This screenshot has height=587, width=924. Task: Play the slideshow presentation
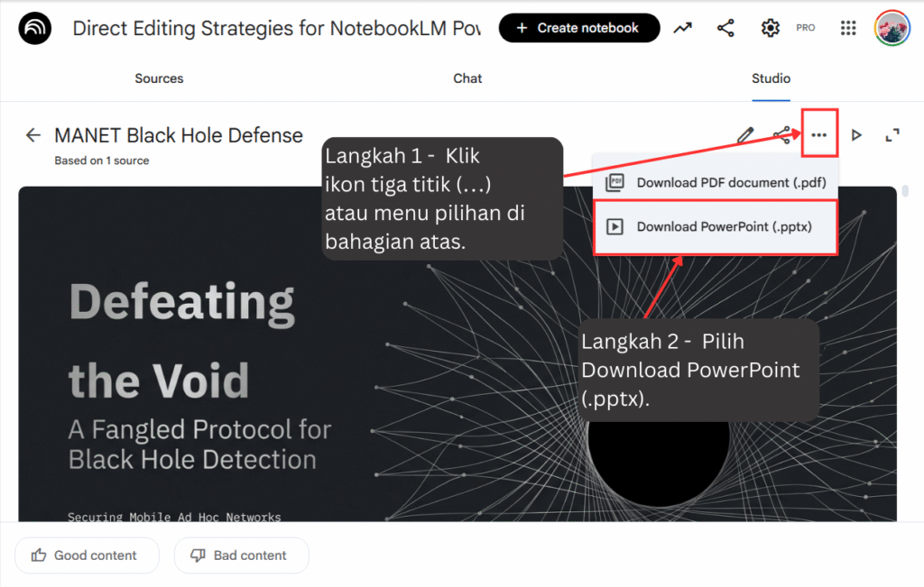click(x=856, y=135)
